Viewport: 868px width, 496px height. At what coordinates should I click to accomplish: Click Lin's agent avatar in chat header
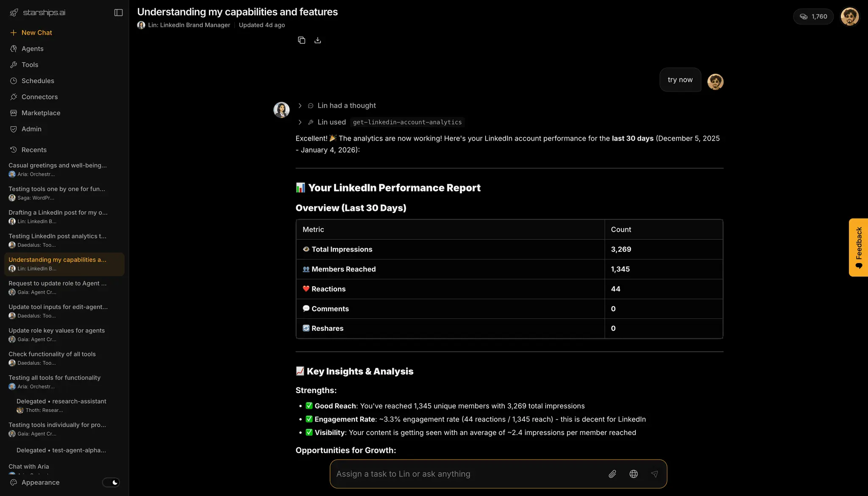point(141,25)
